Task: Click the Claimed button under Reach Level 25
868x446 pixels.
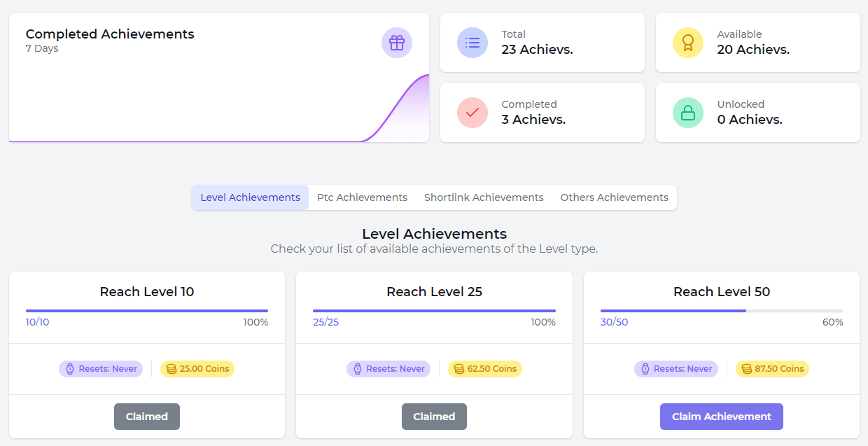Action: click(x=434, y=417)
